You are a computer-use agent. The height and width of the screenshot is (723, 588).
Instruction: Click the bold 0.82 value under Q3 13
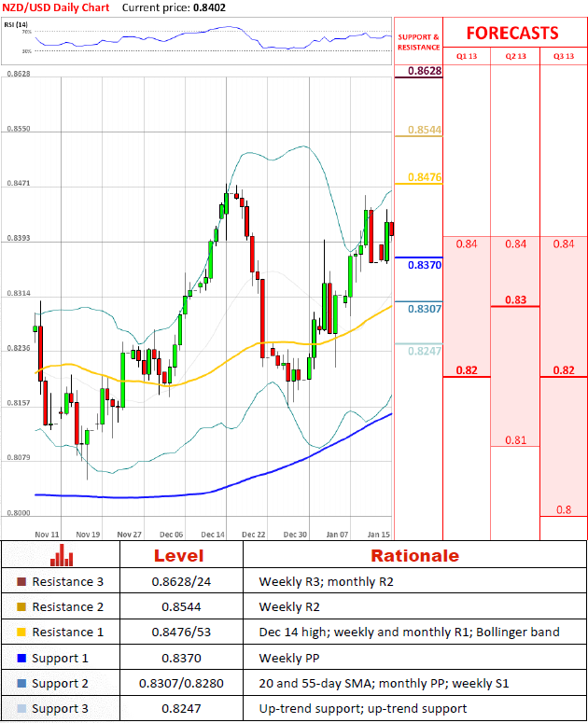pyautogui.click(x=564, y=370)
